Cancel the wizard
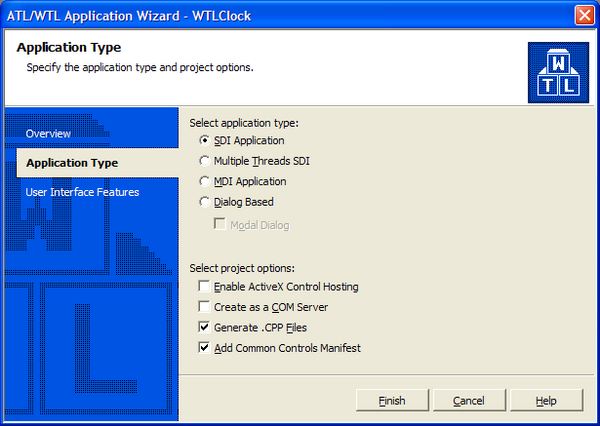Viewport: 600px width, 426px height. (469, 400)
